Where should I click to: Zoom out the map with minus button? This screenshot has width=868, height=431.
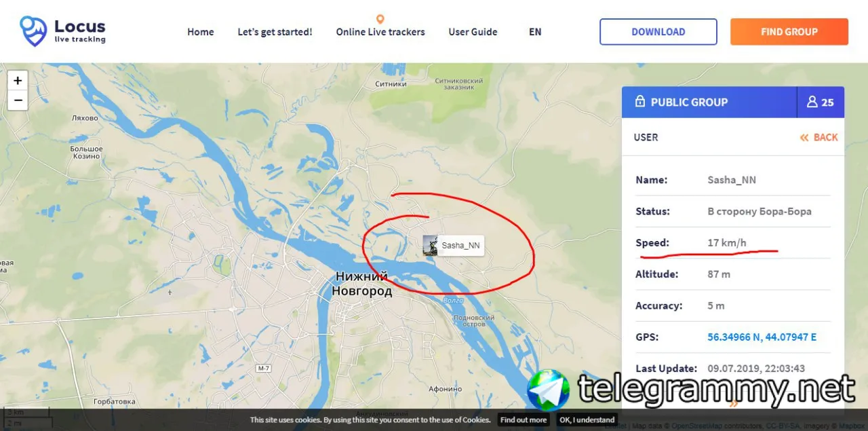[18, 100]
